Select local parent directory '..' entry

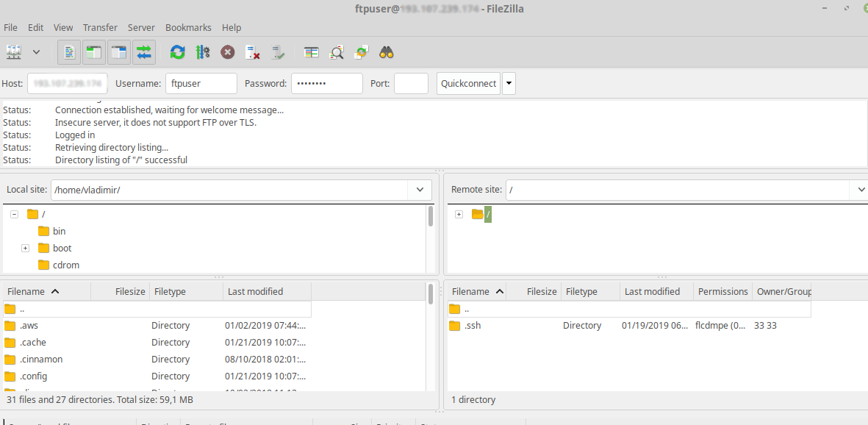point(157,309)
